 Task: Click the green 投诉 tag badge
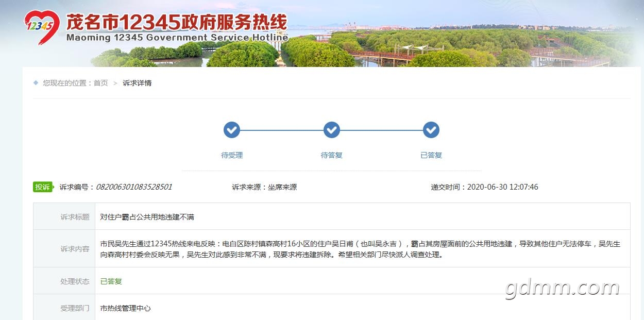click(x=43, y=187)
